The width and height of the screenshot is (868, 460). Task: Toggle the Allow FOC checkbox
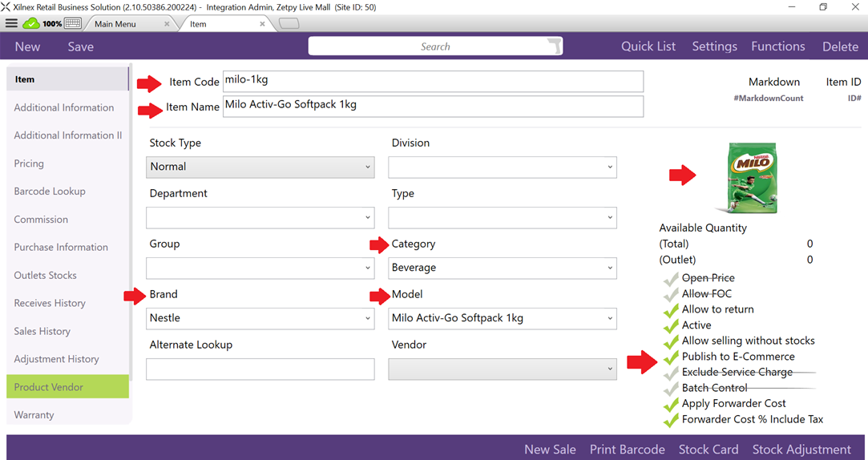coord(671,294)
